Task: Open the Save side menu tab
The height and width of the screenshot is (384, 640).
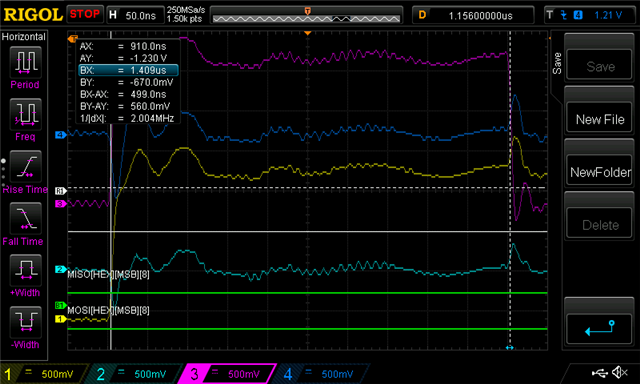Action: (x=557, y=63)
